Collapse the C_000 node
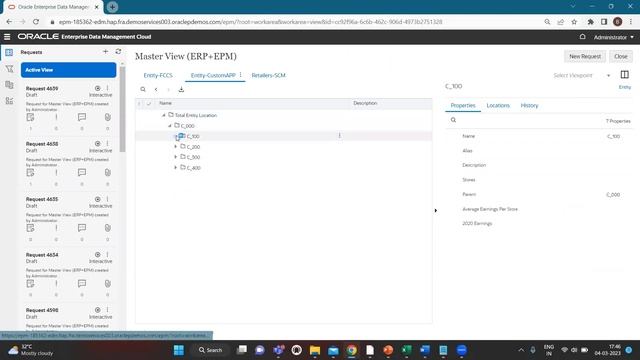 click(x=170, y=126)
